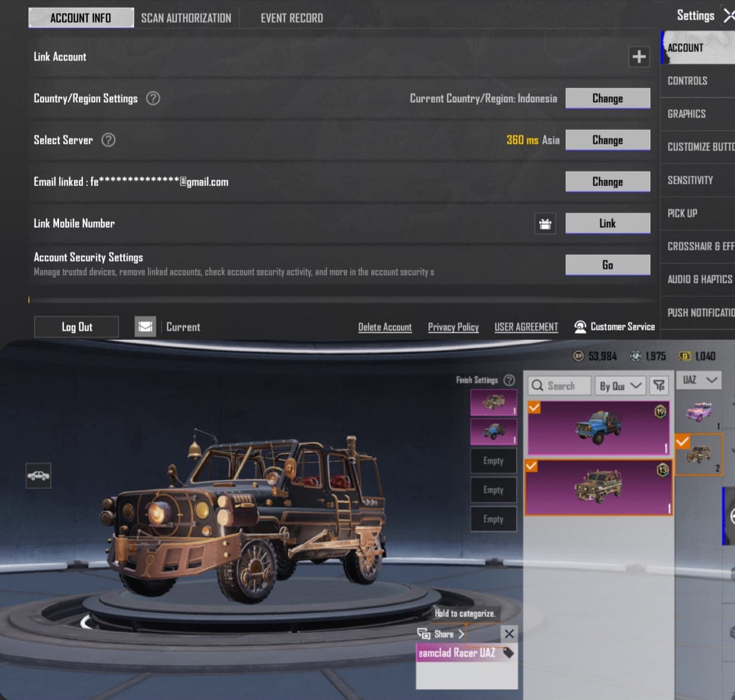Click the BP coin balance 53,984

point(595,356)
